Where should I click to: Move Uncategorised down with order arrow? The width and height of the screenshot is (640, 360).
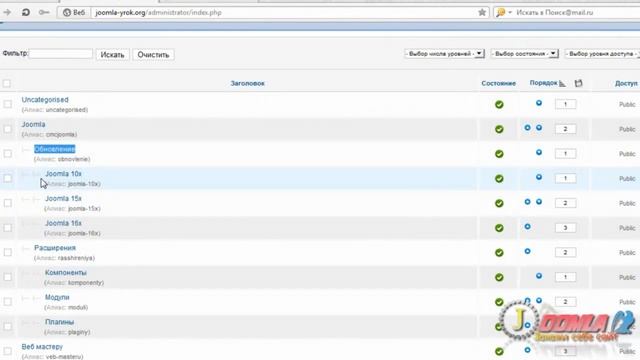coord(539,103)
